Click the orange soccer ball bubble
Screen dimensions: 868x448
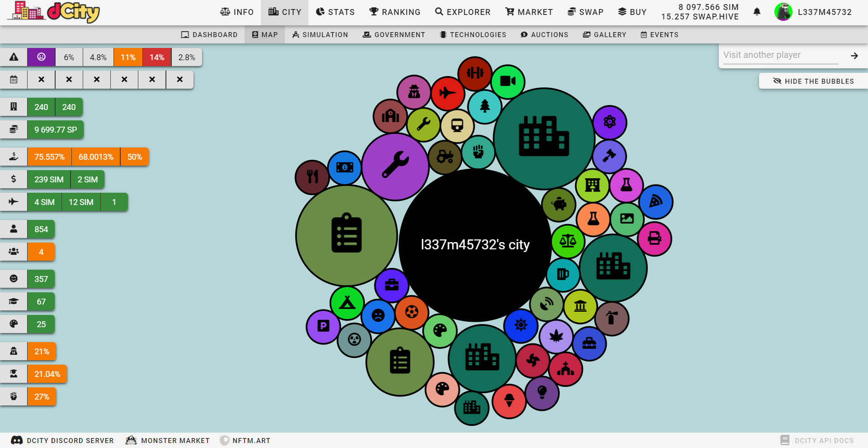tap(411, 312)
